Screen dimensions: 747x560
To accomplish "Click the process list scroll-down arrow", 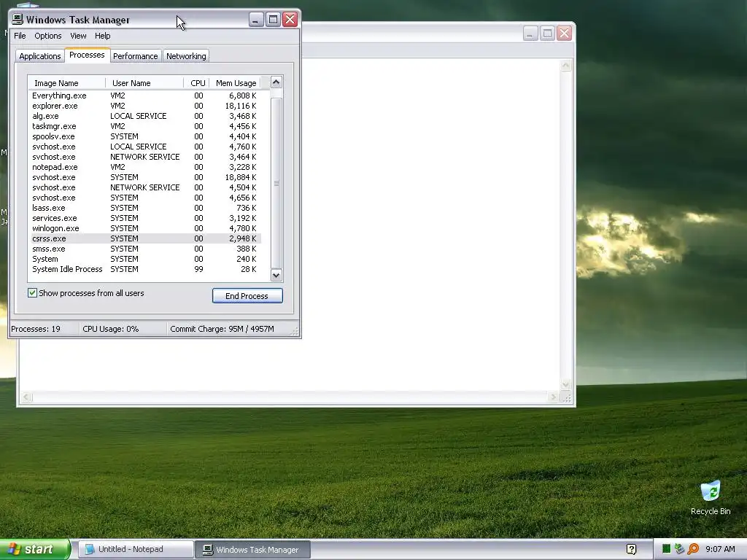I will 276,275.
